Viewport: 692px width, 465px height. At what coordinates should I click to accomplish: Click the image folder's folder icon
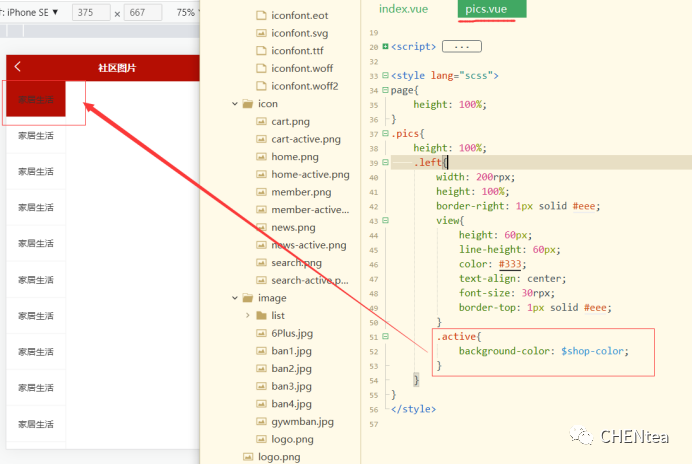click(247, 298)
